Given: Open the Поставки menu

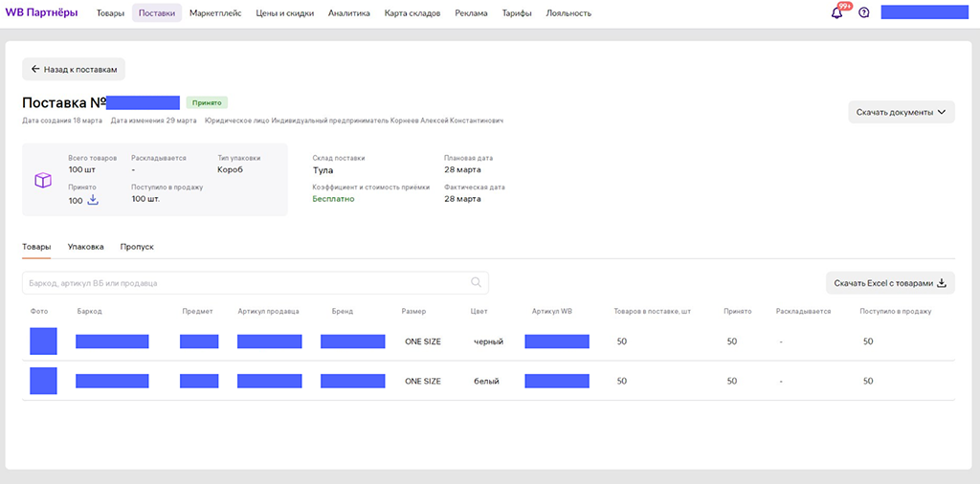Looking at the screenshot, I should point(157,13).
